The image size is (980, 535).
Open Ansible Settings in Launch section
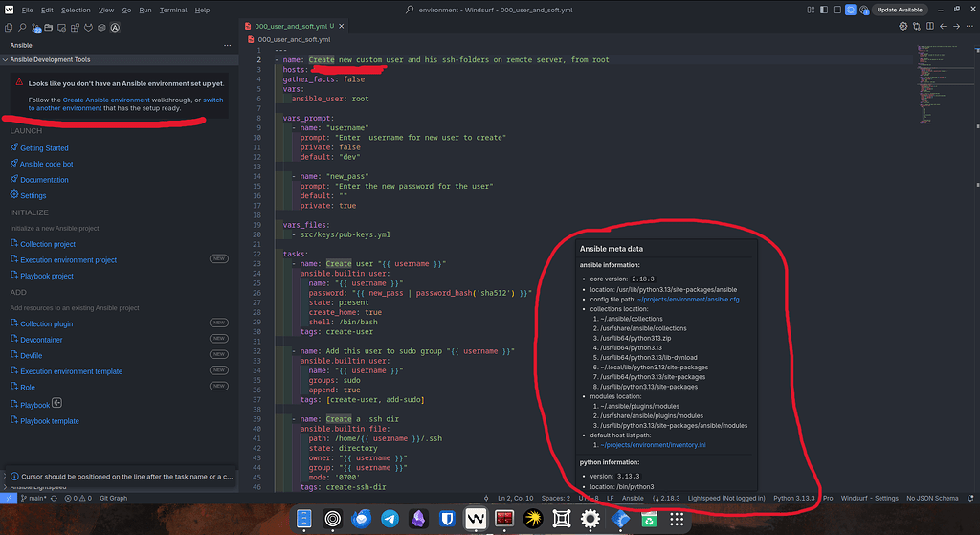point(33,195)
